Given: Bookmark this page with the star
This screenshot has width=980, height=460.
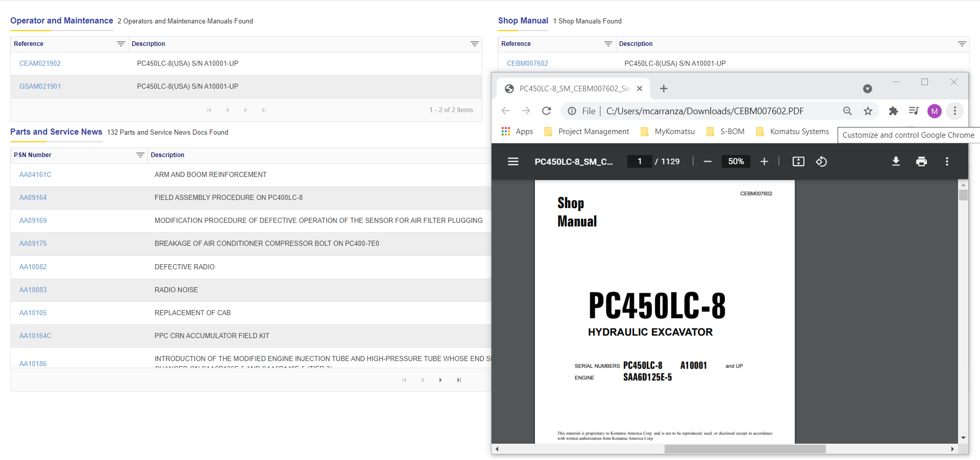Looking at the screenshot, I should pyautogui.click(x=868, y=111).
